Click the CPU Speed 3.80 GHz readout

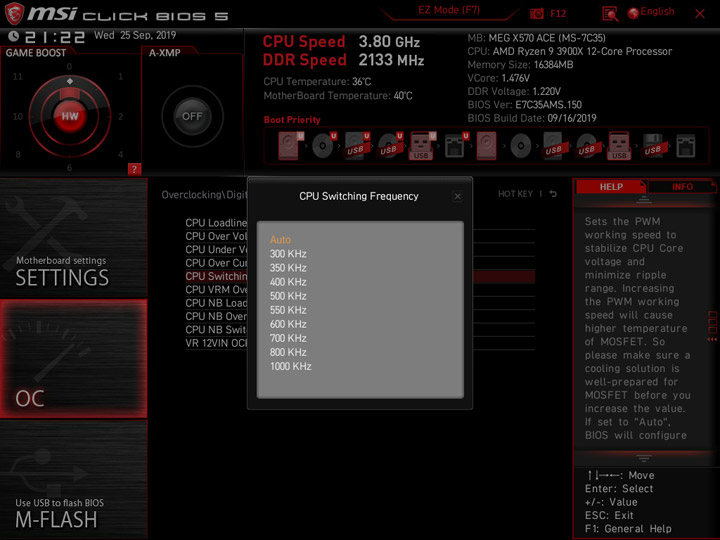[x=341, y=42]
